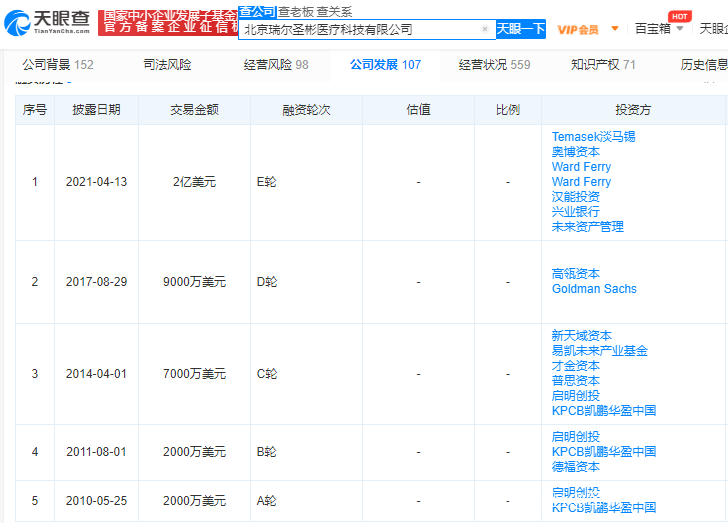Click the 比例 column header
This screenshot has height=523, width=728.
[508, 110]
